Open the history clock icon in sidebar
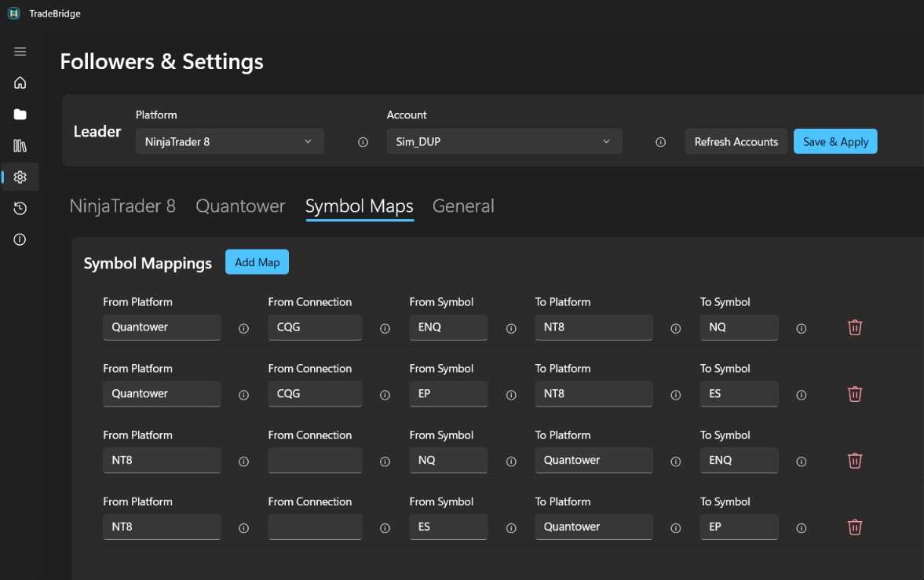 (20, 208)
